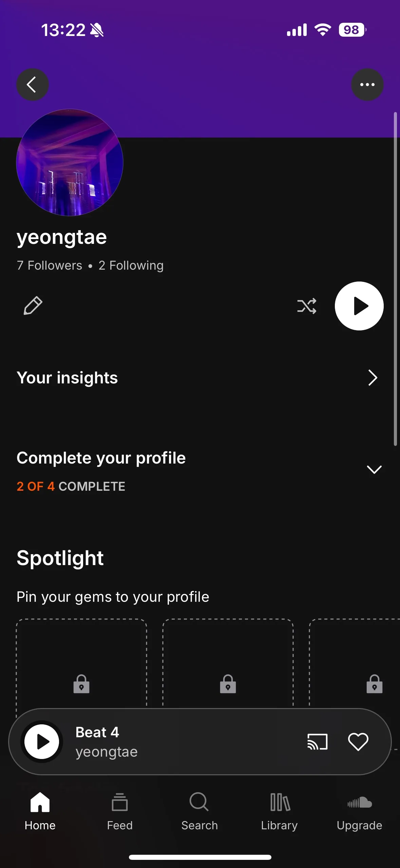Like Beat 4 with heart icon
Screen dimensions: 400x868
(358, 742)
